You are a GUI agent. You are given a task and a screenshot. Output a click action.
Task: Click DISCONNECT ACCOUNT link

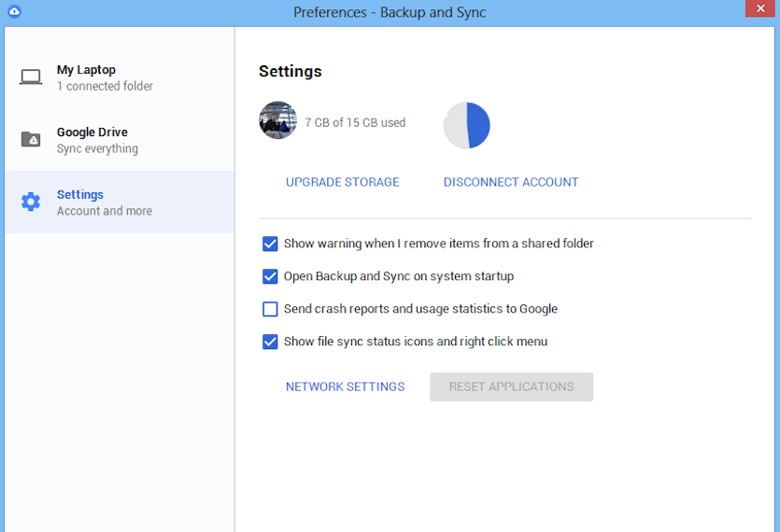511,182
